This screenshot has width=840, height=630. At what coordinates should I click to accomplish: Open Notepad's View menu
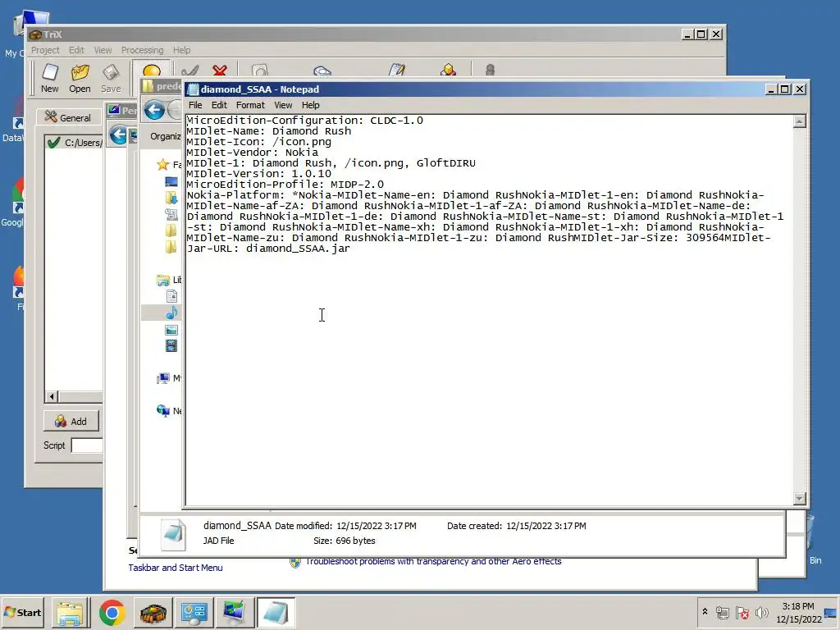point(283,105)
